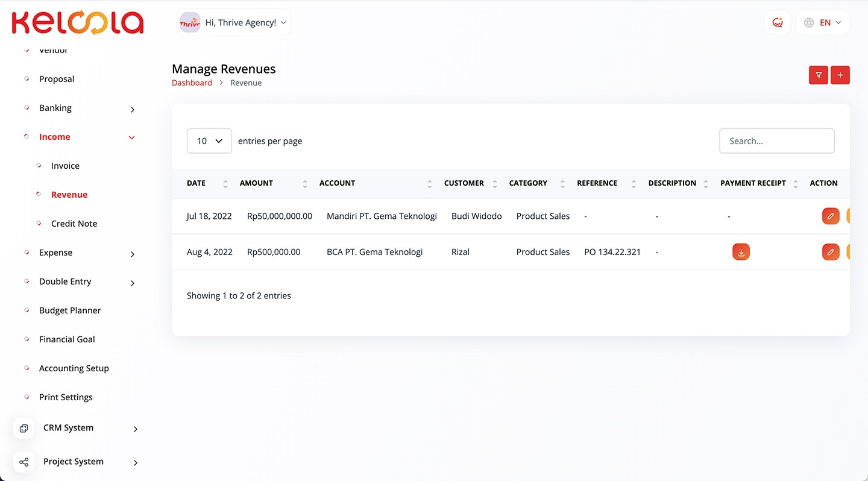The width and height of the screenshot is (868, 481).
Task: Edit the Aug 4, 2022 revenue entry
Action: click(x=830, y=252)
